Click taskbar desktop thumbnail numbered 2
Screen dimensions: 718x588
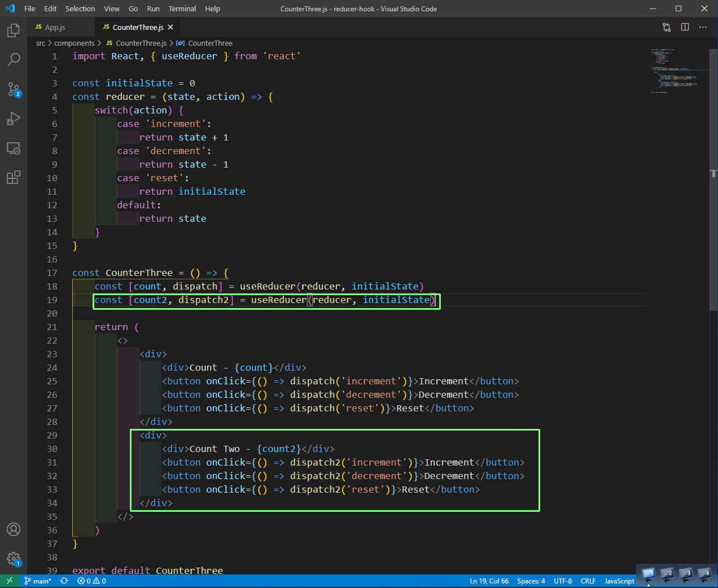coord(667,574)
